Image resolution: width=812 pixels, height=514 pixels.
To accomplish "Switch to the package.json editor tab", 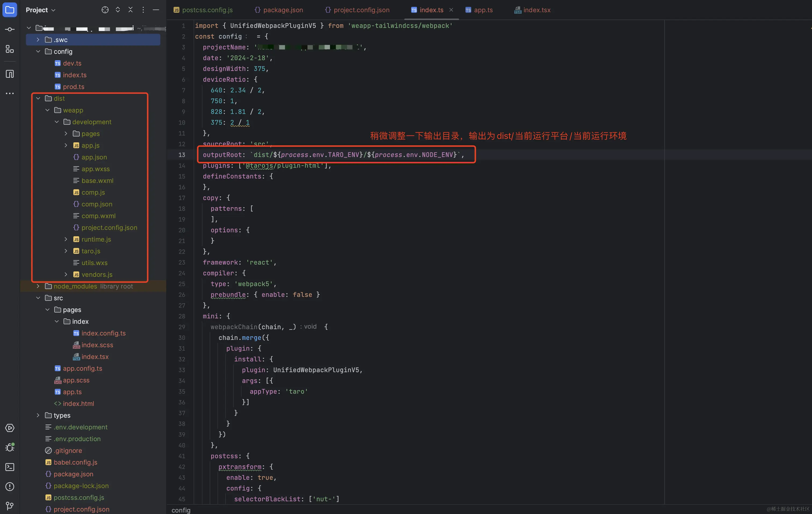I will (x=282, y=10).
